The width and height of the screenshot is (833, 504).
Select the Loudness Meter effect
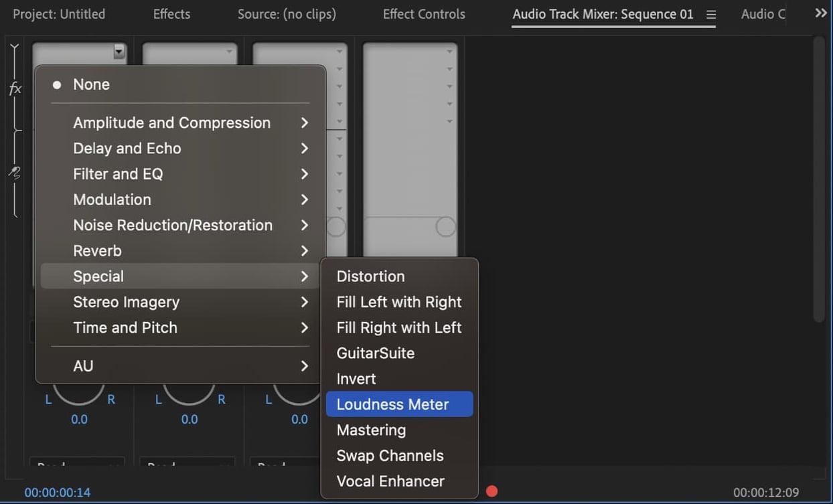392,404
